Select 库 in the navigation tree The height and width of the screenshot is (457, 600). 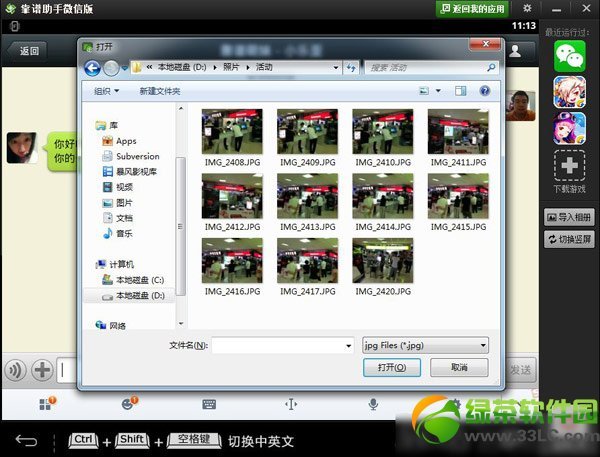pos(106,125)
